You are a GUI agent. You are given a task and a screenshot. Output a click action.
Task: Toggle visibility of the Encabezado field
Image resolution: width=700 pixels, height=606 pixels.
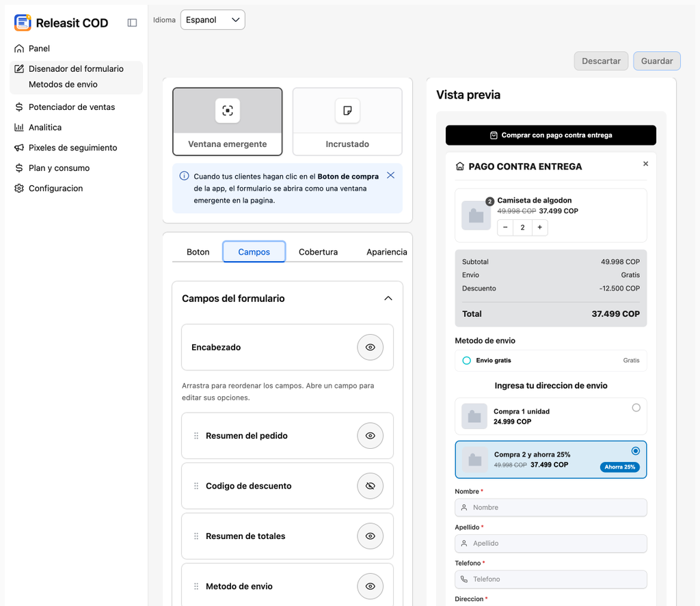point(370,347)
